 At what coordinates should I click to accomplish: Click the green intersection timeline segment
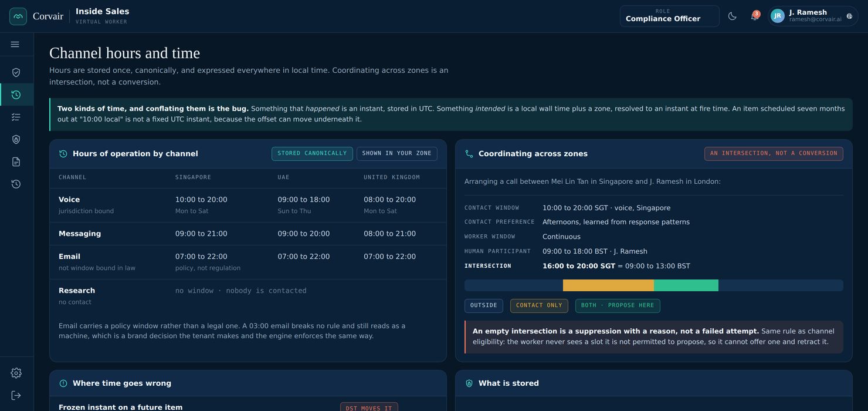click(686, 285)
